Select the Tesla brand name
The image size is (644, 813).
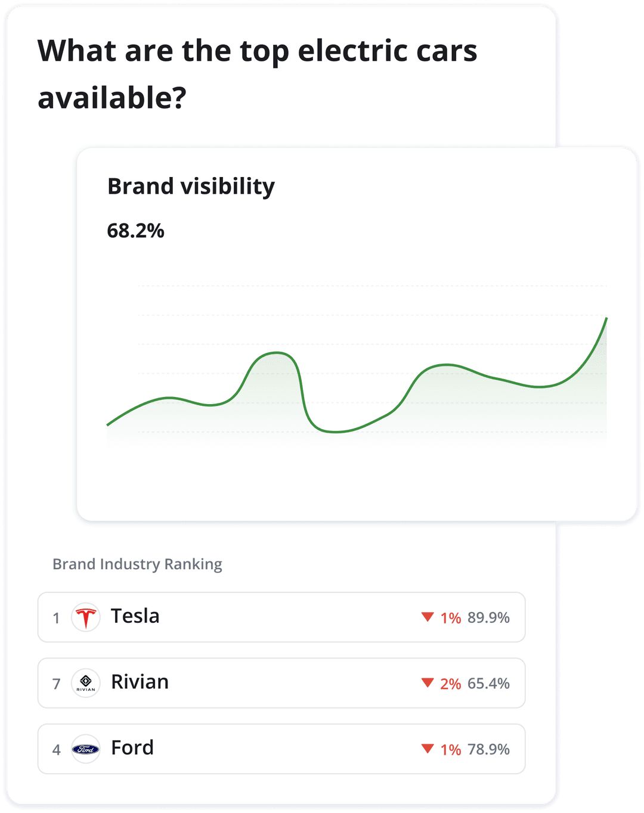click(135, 616)
